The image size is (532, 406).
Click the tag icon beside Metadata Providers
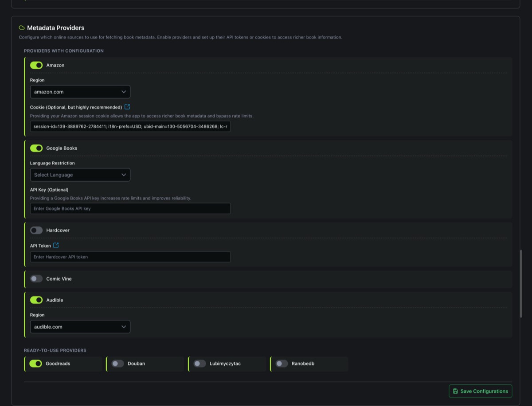point(21,27)
